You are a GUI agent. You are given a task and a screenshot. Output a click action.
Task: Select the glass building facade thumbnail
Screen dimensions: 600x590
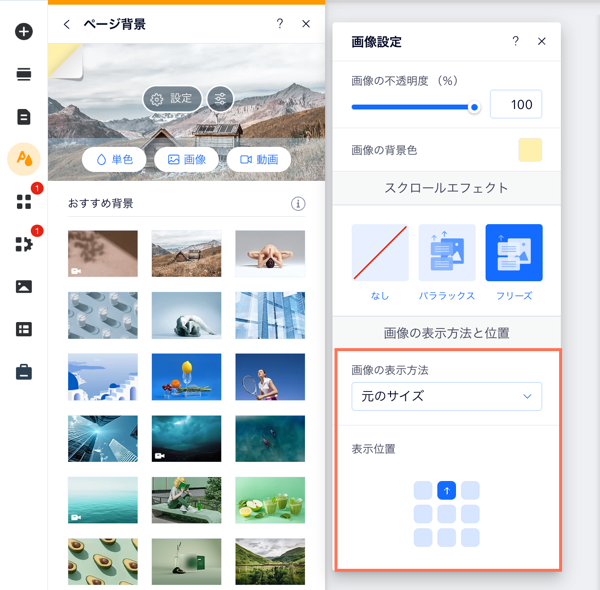pos(270,315)
